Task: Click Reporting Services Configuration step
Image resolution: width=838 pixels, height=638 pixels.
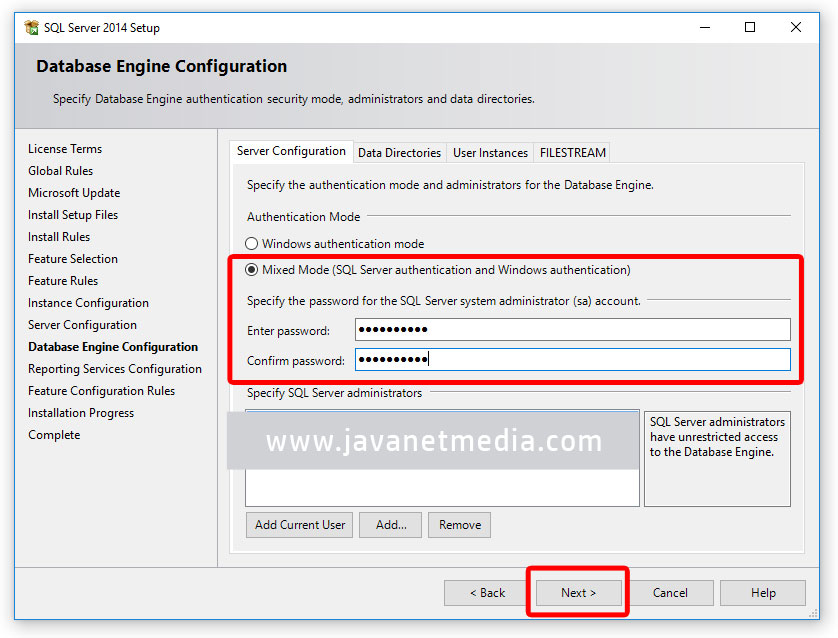Action: pyautogui.click(x=115, y=369)
